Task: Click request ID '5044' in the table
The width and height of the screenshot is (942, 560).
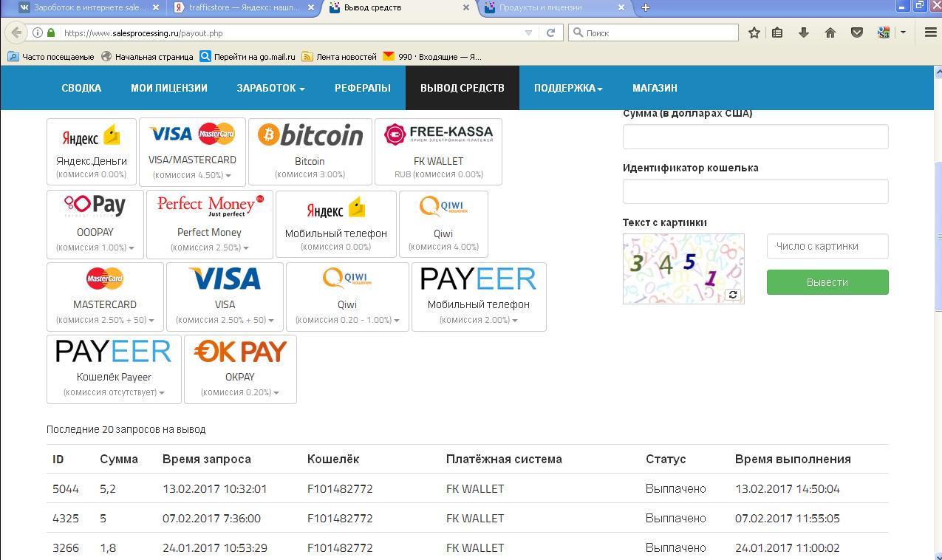Action: [x=65, y=489]
